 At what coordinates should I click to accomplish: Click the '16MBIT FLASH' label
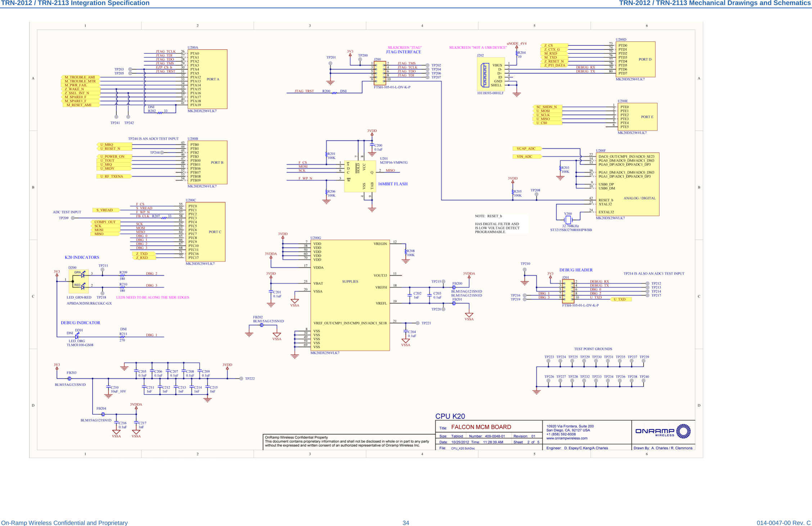393,184
